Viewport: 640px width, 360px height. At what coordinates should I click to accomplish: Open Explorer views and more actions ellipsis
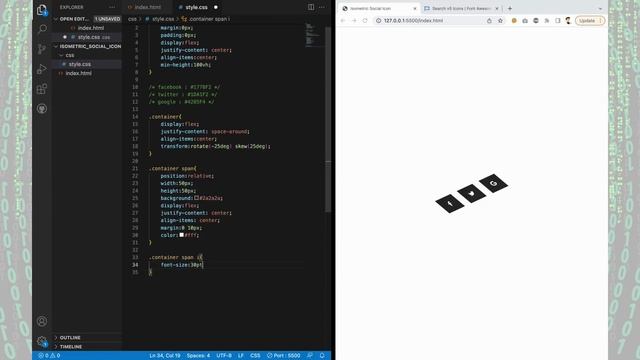coord(112,7)
